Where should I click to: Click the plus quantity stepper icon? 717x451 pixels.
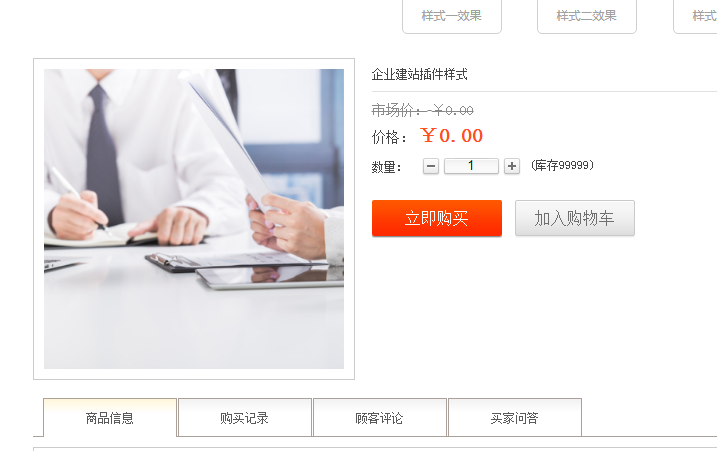pyautogui.click(x=512, y=166)
